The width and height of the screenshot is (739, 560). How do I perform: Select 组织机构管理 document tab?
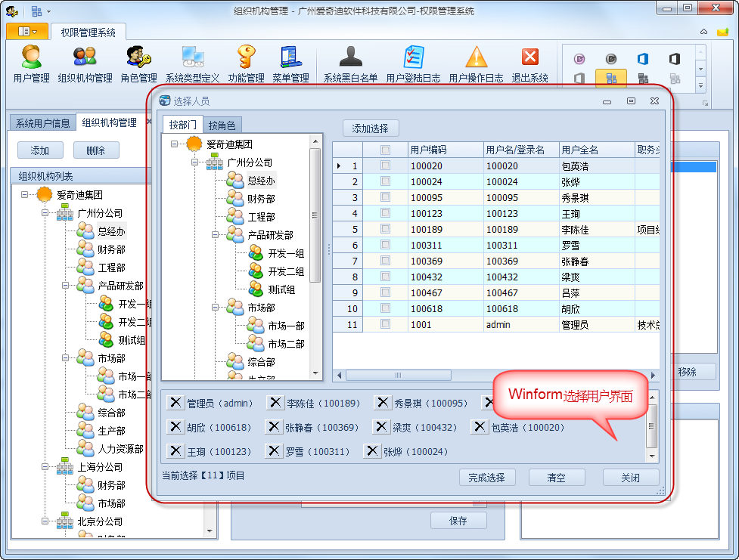click(110, 122)
